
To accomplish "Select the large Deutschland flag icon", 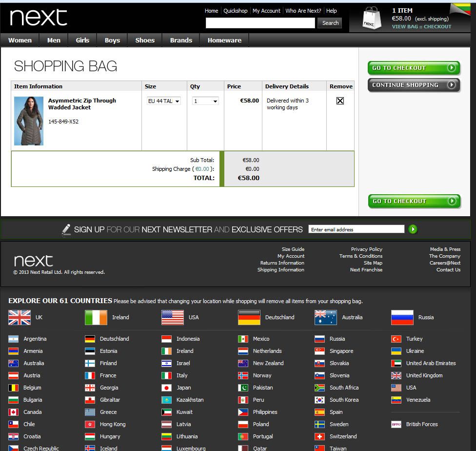I will tap(249, 317).
